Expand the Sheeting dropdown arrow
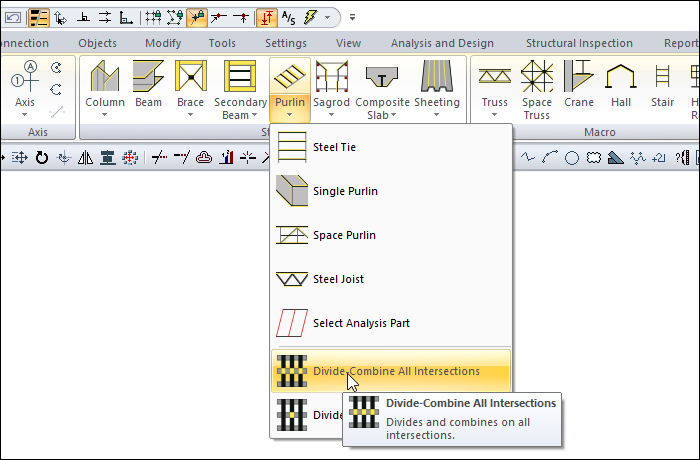Image resolution: width=700 pixels, height=460 pixels. [x=437, y=115]
